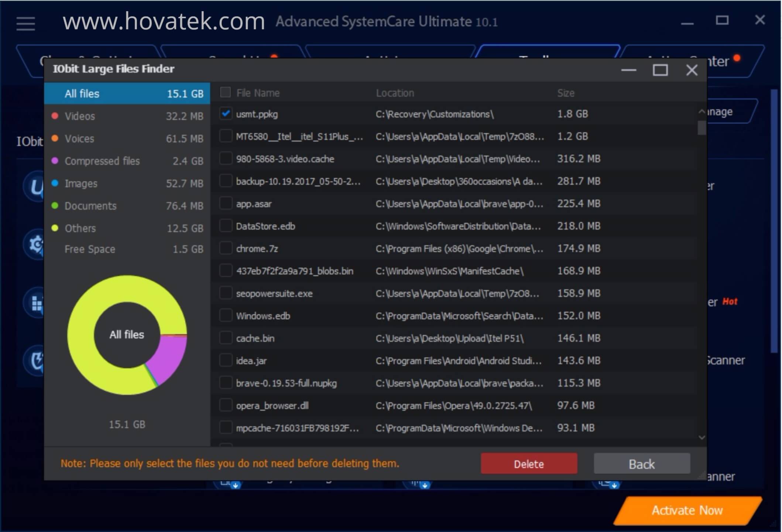Open the Toolbox tab in main window
Screen dimensions: 782x532
click(x=547, y=52)
